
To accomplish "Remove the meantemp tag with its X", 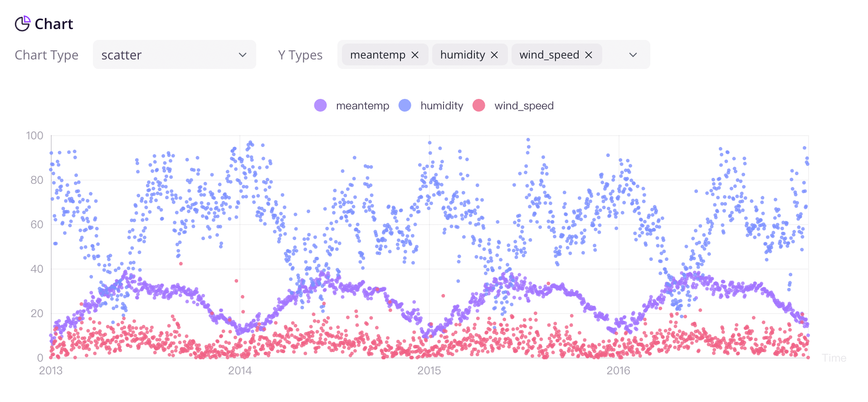I will coord(415,55).
